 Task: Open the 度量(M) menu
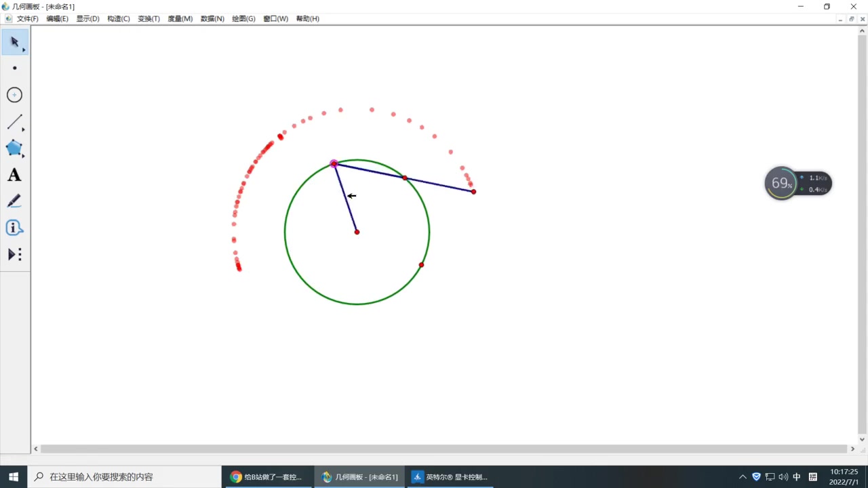[180, 19]
